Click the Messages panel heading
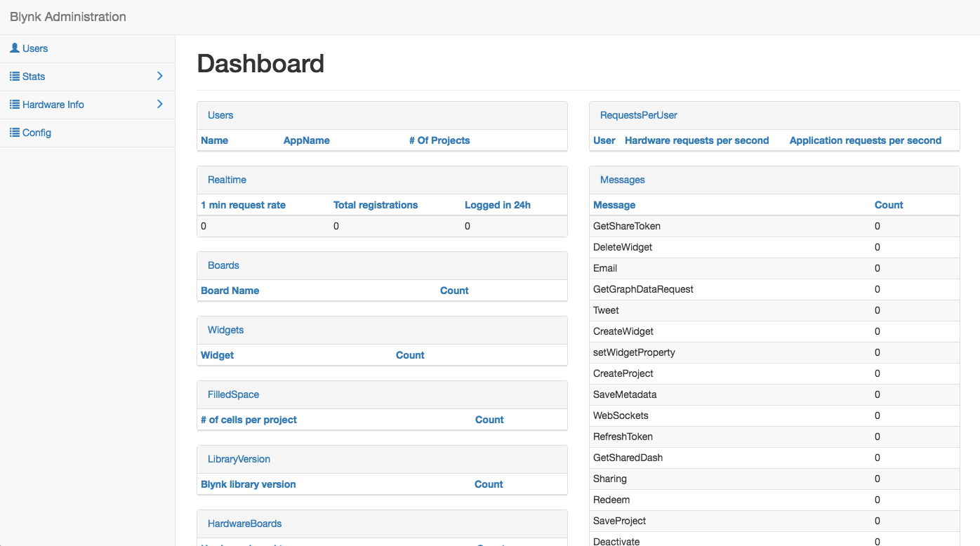 tap(774, 180)
